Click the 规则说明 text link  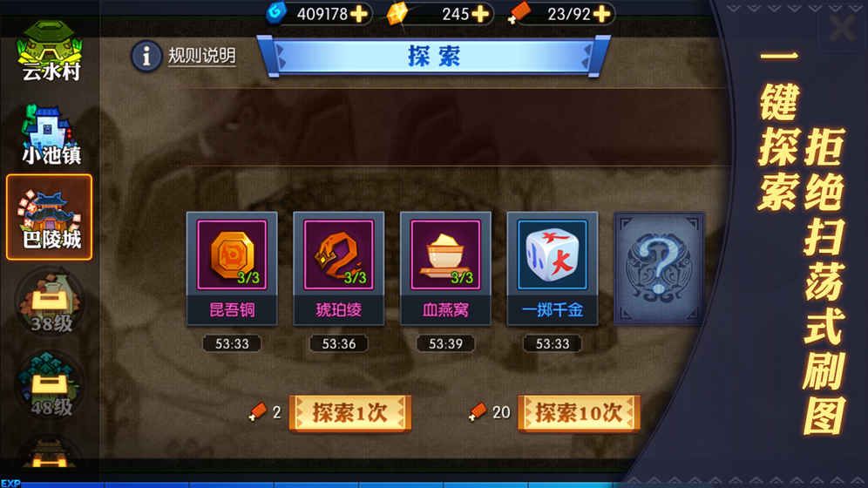202,56
